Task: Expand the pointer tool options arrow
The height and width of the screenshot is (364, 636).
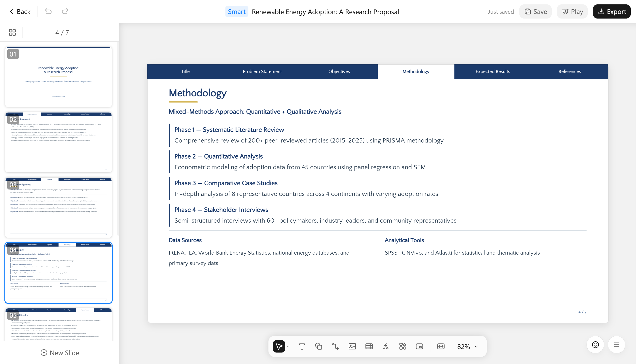Action: [288, 347]
